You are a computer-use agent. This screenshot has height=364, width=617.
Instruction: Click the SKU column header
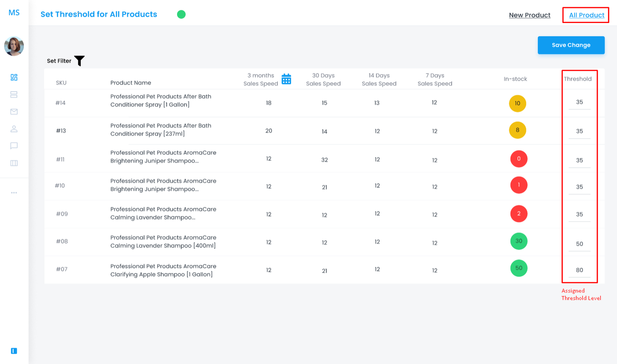click(x=61, y=83)
